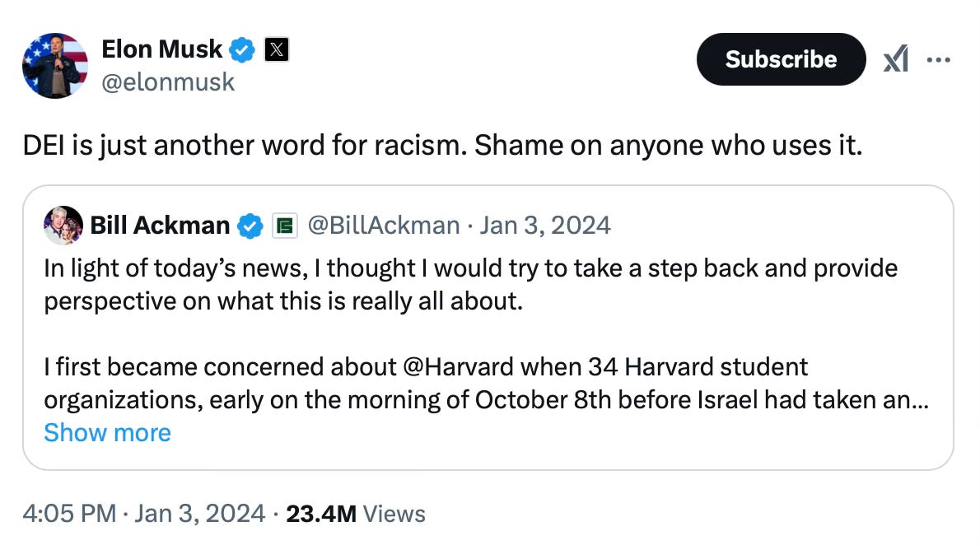Open Bill Ackman's profile picture

click(63, 225)
